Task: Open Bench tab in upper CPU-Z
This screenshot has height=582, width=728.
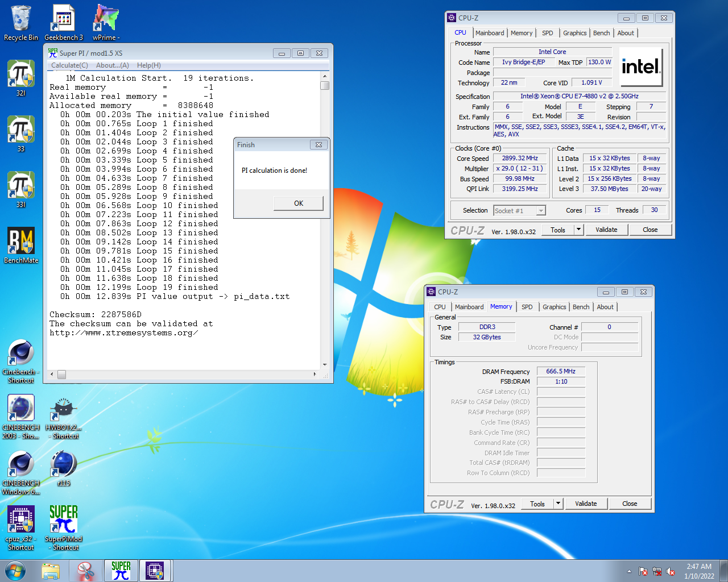Action: [x=602, y=33]
